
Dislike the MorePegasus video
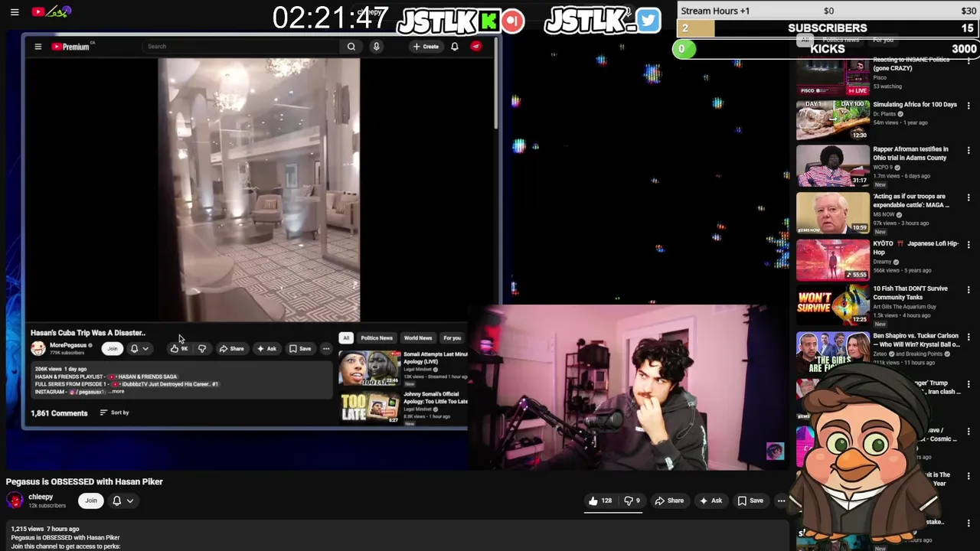[202, 349]
